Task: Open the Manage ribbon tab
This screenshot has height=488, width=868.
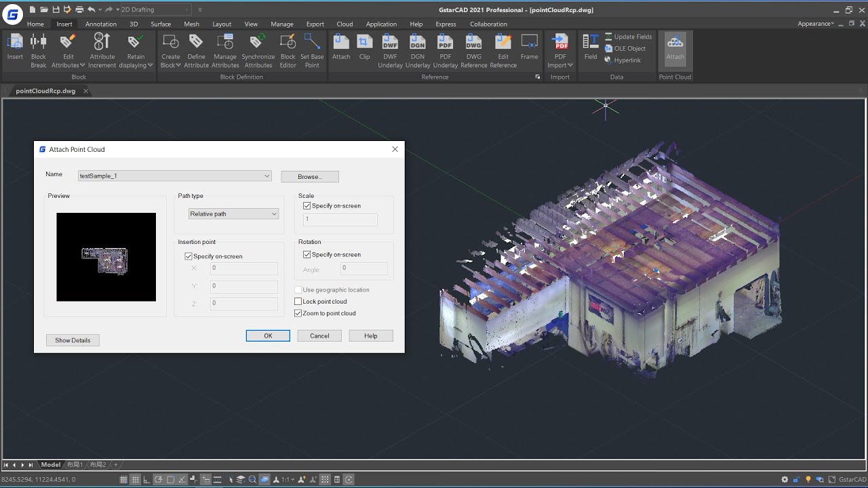Action: tap(282, 24)
